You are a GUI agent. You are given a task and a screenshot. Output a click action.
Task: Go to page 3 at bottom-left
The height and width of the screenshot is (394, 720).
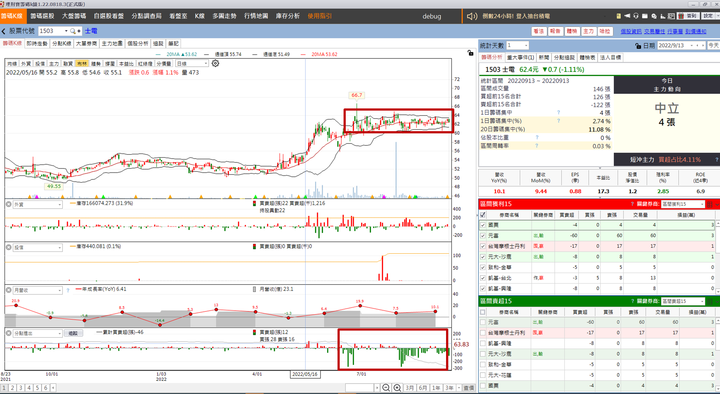(x=21, y=388)
